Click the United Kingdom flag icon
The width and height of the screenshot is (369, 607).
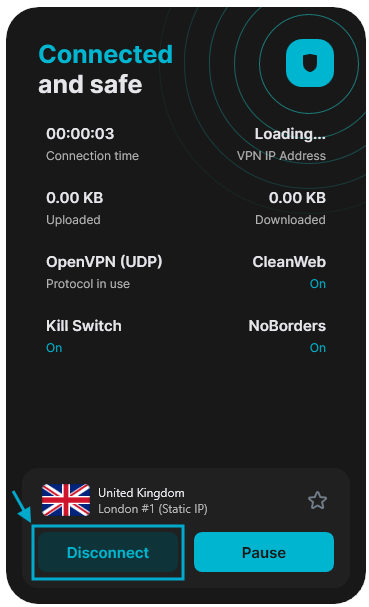pyautogui.click(x=66, y=500)
